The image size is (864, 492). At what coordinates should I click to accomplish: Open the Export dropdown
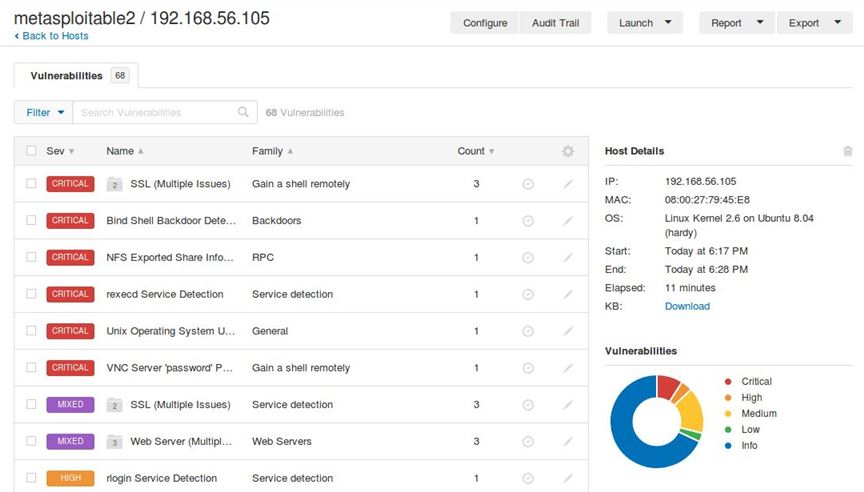tap(814, 23)
